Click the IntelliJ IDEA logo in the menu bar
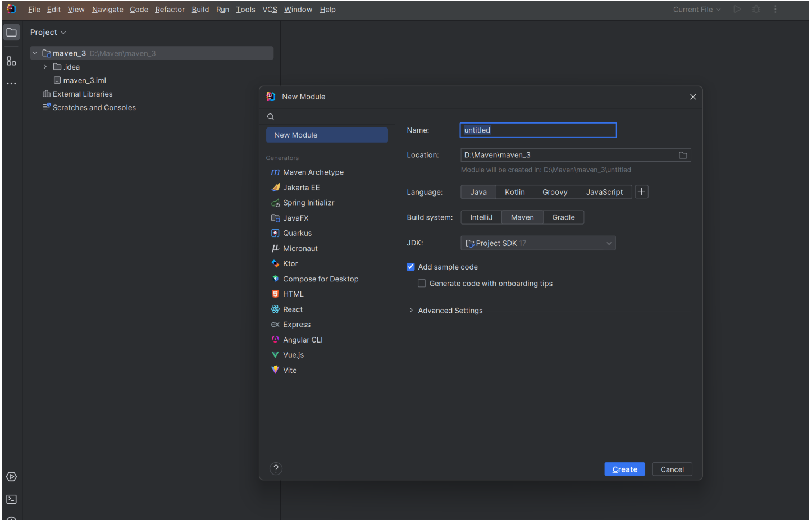Screen dimensions: 812x520 tap(11, 9)
